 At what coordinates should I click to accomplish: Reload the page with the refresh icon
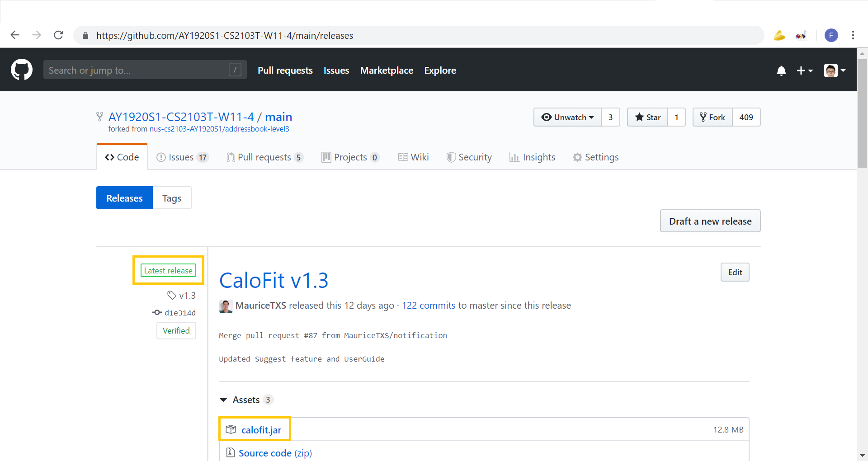[58, 35]
